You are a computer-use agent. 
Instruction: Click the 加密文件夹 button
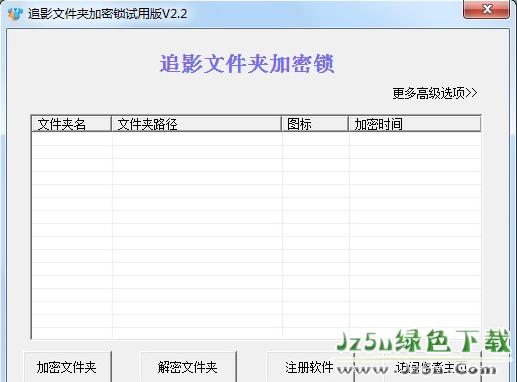coord(67,367)
